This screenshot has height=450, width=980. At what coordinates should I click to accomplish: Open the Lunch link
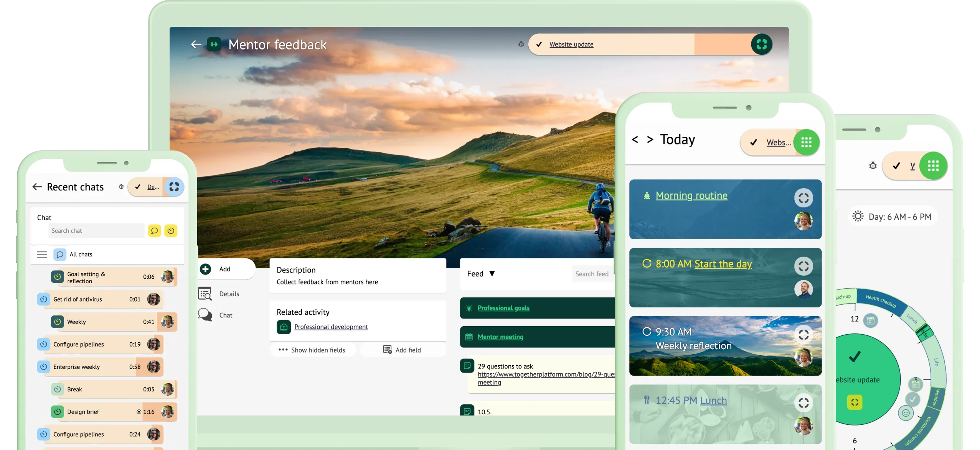point(713,401)
